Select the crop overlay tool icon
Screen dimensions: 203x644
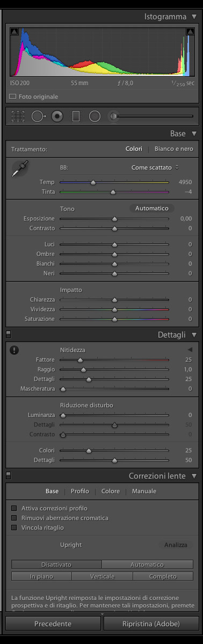point(18,116)
